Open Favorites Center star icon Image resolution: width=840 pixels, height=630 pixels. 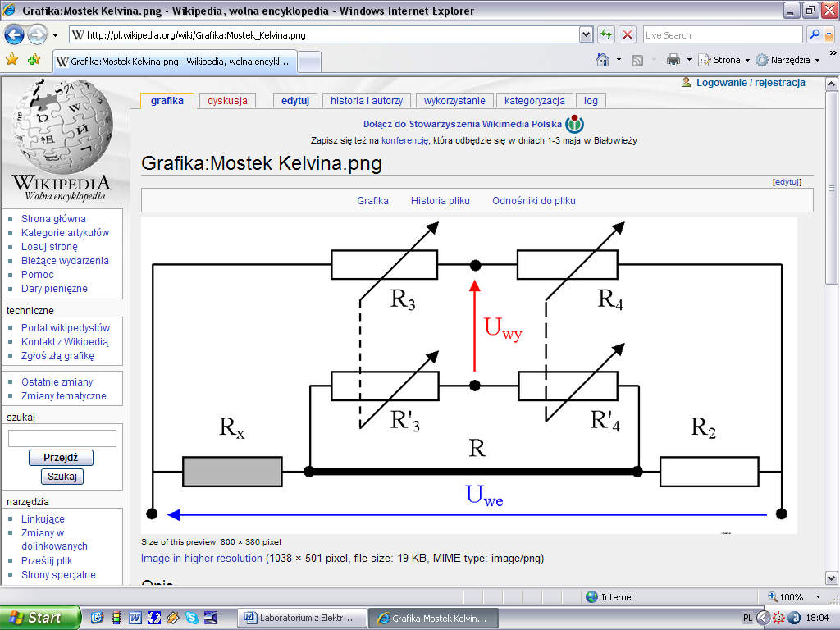[x=12, y=60]
